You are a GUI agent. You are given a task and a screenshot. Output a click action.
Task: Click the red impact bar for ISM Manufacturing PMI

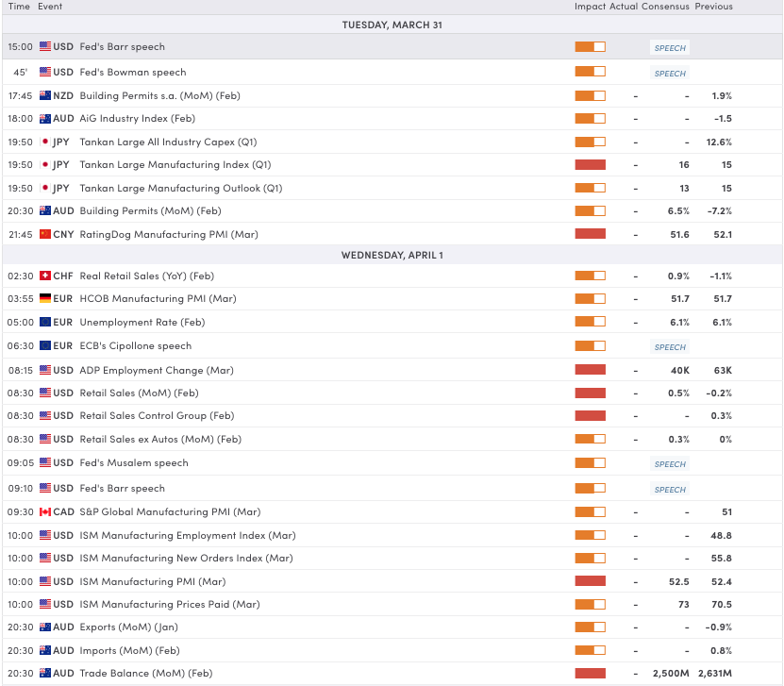tap(590, 581)
